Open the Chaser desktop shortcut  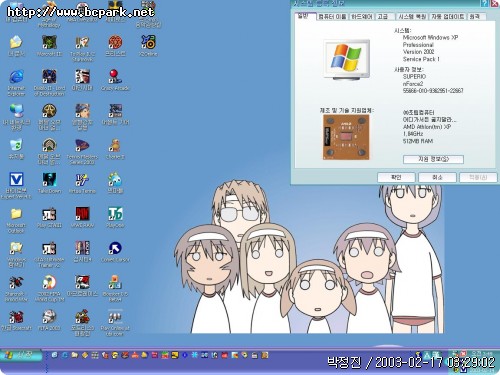click(x=115, y=146)
